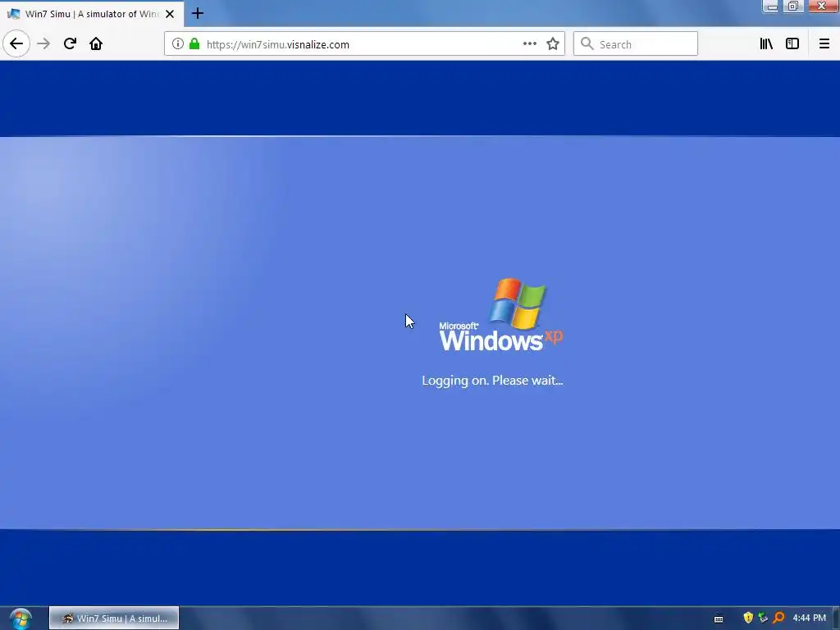Toggle the sidebar view icon
Viewport: 840px width, 630px height.
(x=792, y=44)
